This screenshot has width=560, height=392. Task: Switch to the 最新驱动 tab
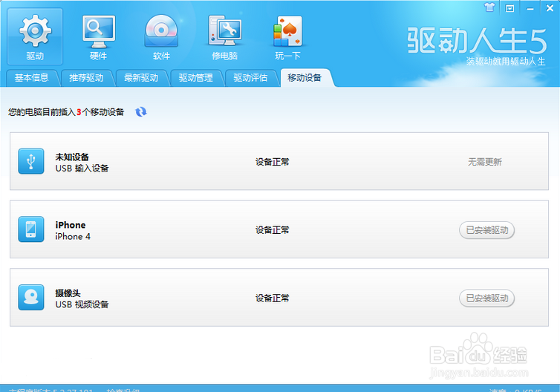(141, 78)
